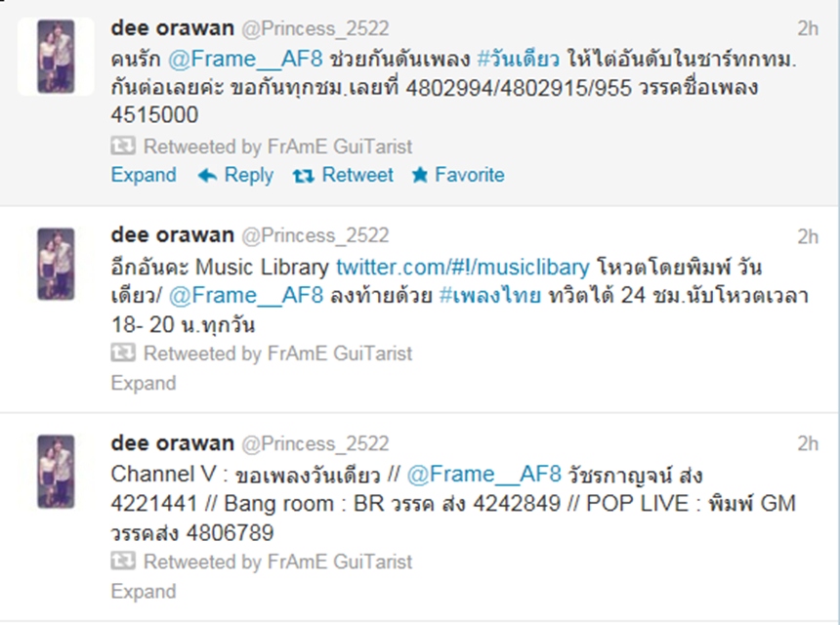Expand the Channel V tweet
The height and width of the screenshot is (625, 840).
pyautogui.click(x=144, y=591)
